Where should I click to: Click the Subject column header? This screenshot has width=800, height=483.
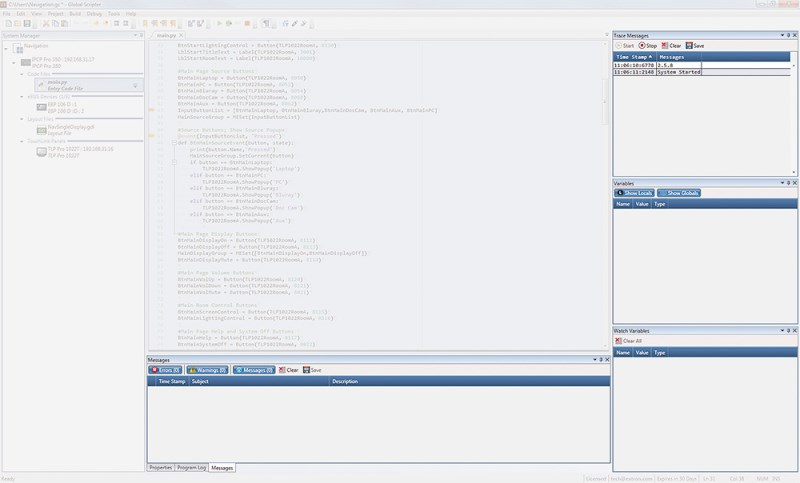(x=259, y=381)
